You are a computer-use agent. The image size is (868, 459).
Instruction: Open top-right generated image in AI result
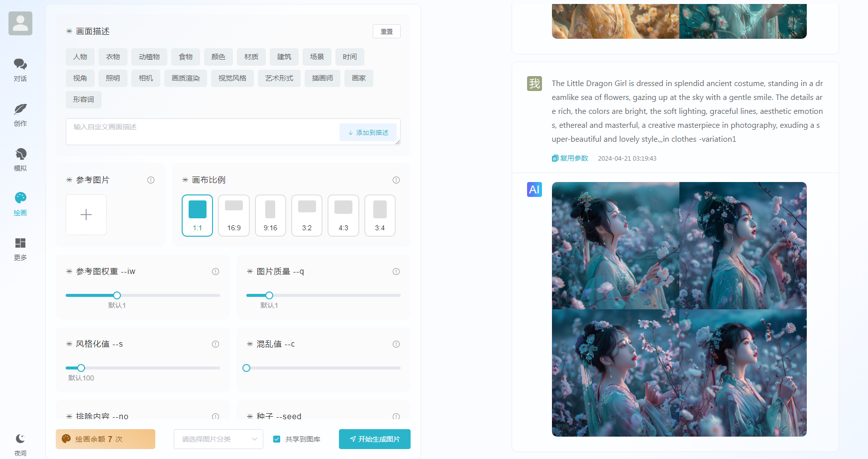pos(743,246)
